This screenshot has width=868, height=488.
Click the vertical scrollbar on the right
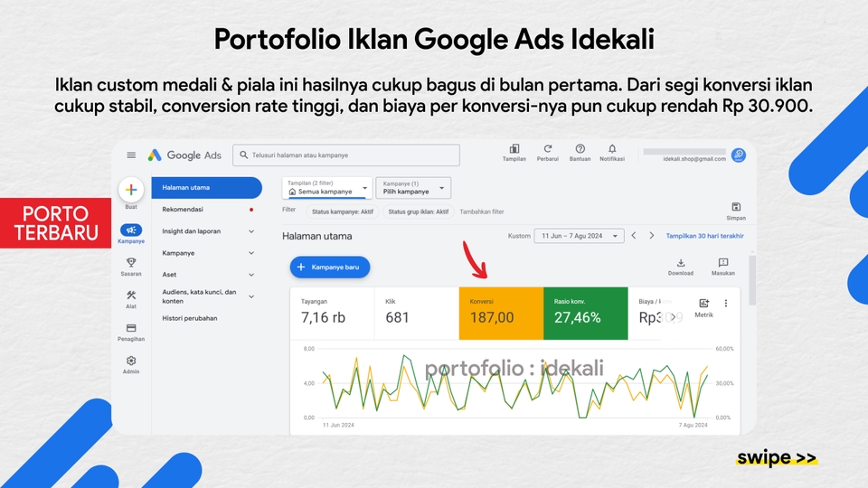(x=751, y=280)
